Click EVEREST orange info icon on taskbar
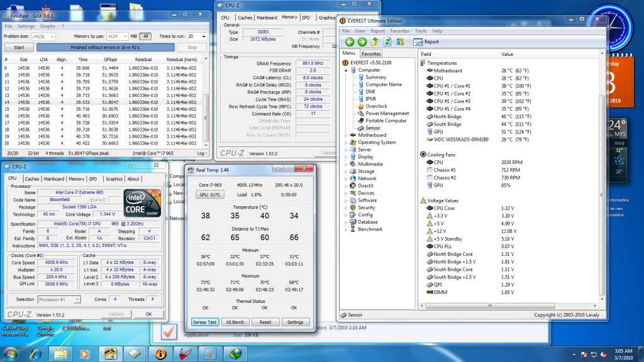 (160, 354)
